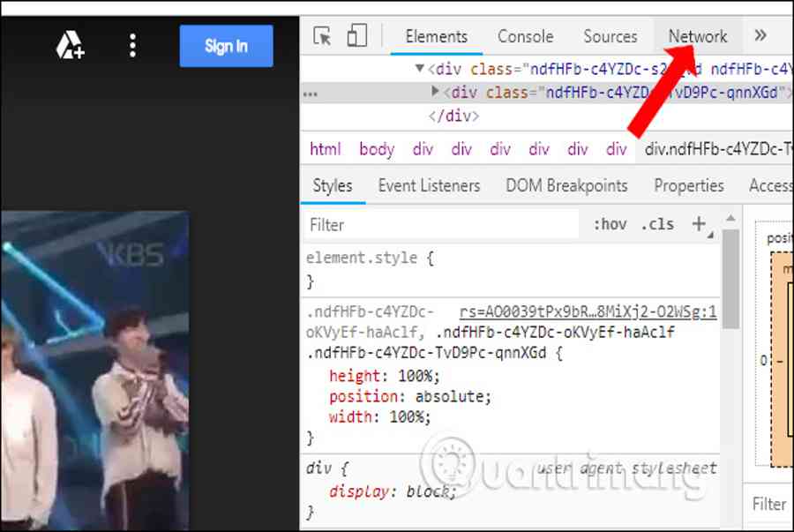Select body in the breadcrumb trail
The height and width of the screenshot is (532, 794).
click(377, 149)
